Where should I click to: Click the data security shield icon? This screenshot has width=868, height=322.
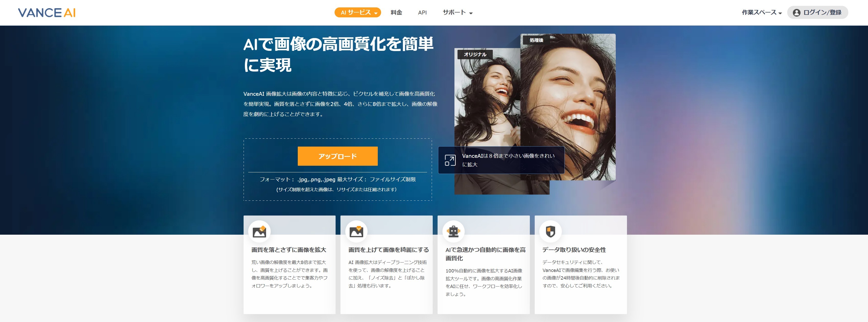(x=550, y=232)
